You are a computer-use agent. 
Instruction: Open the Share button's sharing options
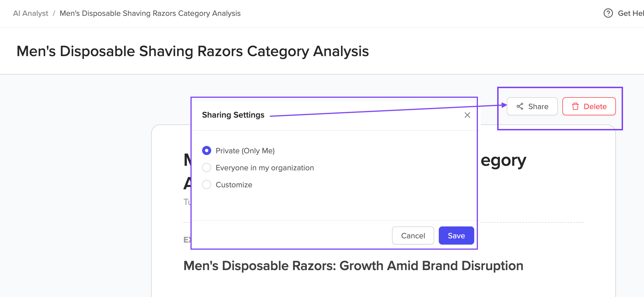point(532,107)
